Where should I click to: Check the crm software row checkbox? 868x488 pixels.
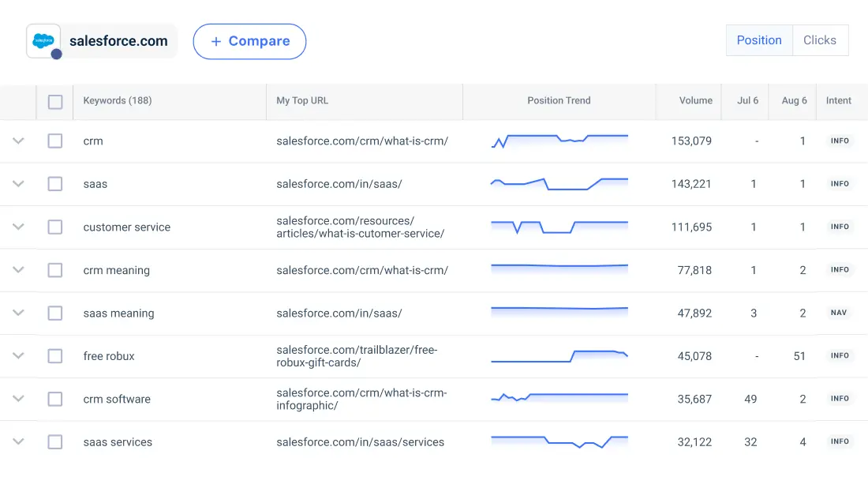click(x=54, y=399)
